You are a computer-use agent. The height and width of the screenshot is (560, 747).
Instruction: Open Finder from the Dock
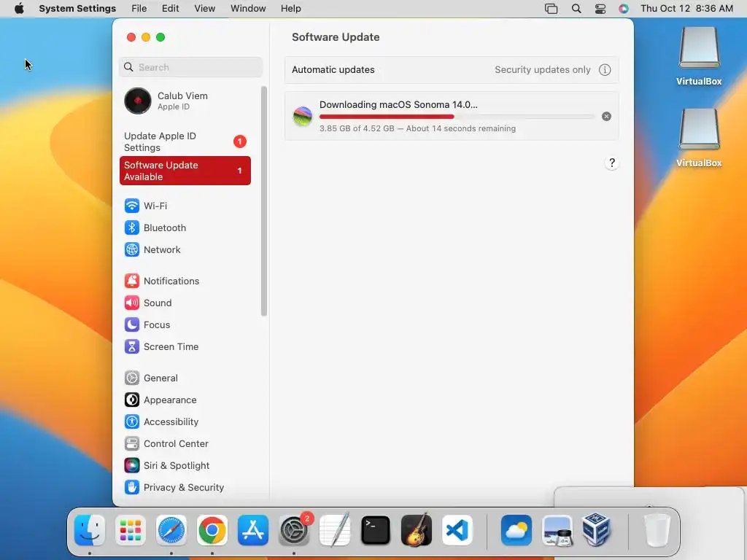click(x=90, y=530)
